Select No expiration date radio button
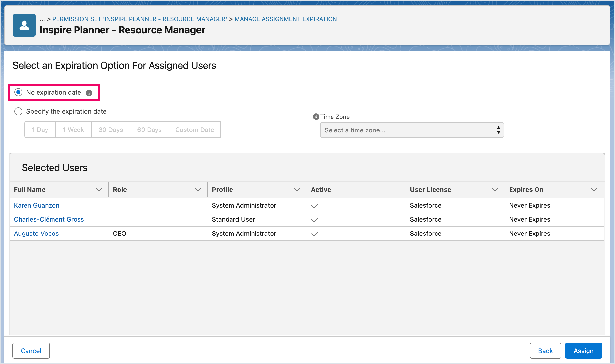The height and width of the screenshot is (364, 615). pos(18,92)
